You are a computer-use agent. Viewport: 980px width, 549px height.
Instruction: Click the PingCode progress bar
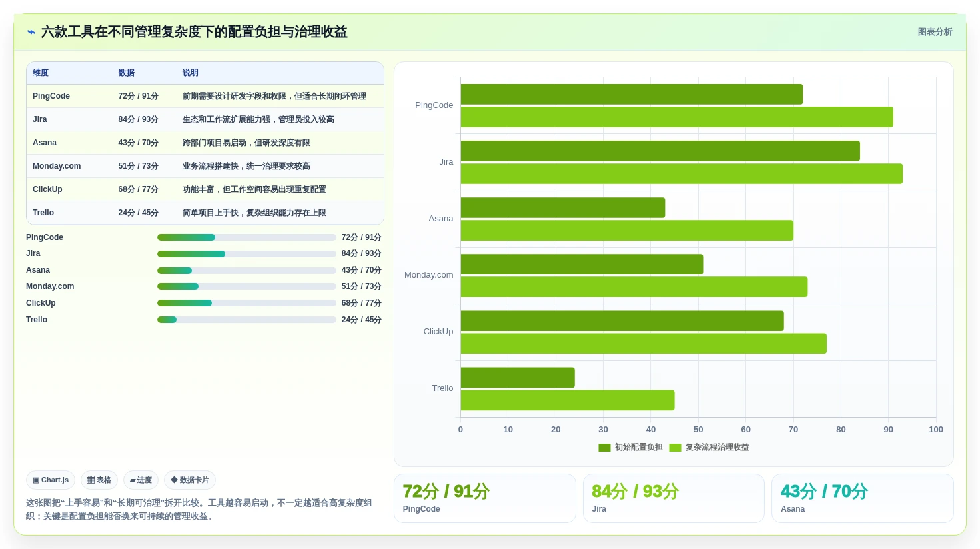pyautogui.click(x=246, y=237)
